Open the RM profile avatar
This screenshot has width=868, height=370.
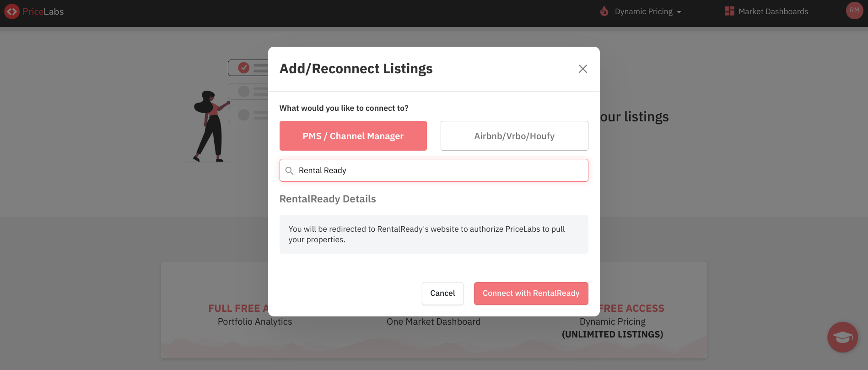pos(854,10)
